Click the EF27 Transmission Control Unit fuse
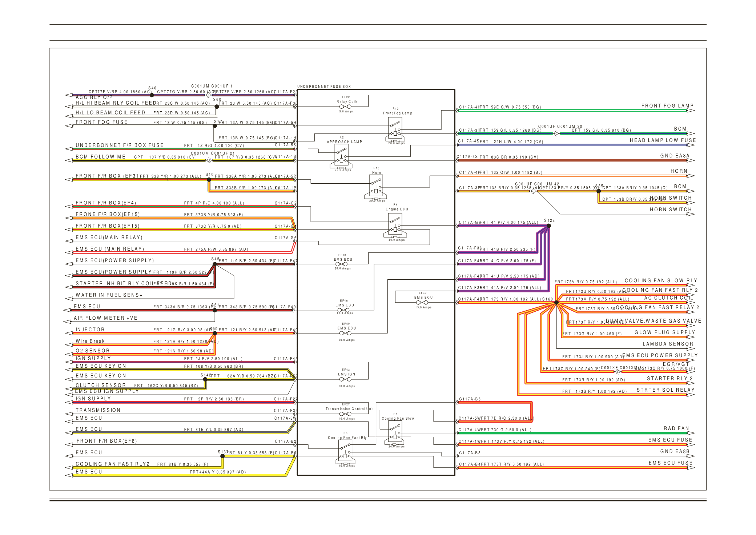This screenshot has width=756, height=535. pyautogui.click(x=345, y=414)
